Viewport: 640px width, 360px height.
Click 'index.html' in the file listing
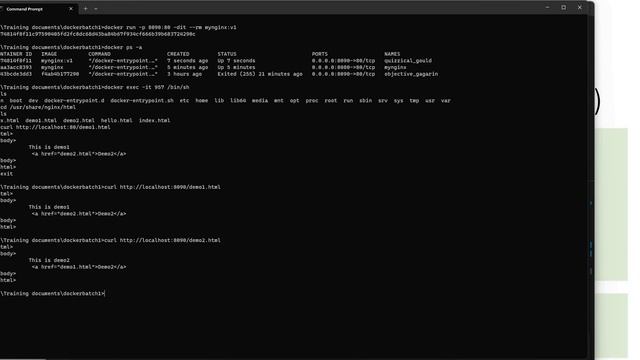click(x=154, y=120)
